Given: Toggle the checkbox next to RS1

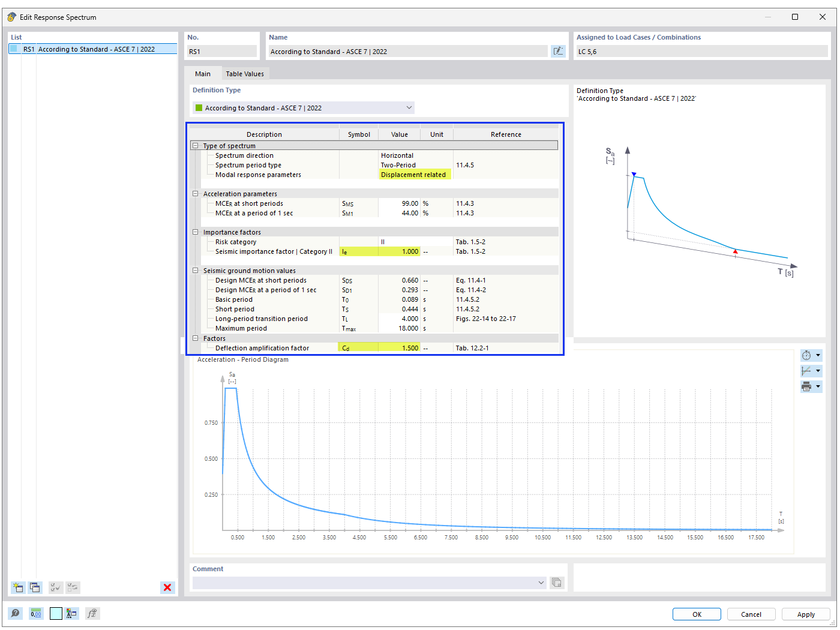Looking at the screenshot, I should (14, 49).
